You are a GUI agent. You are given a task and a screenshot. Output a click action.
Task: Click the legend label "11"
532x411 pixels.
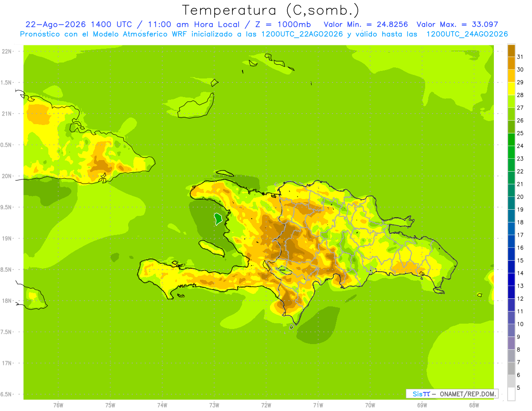pos(520,311)
